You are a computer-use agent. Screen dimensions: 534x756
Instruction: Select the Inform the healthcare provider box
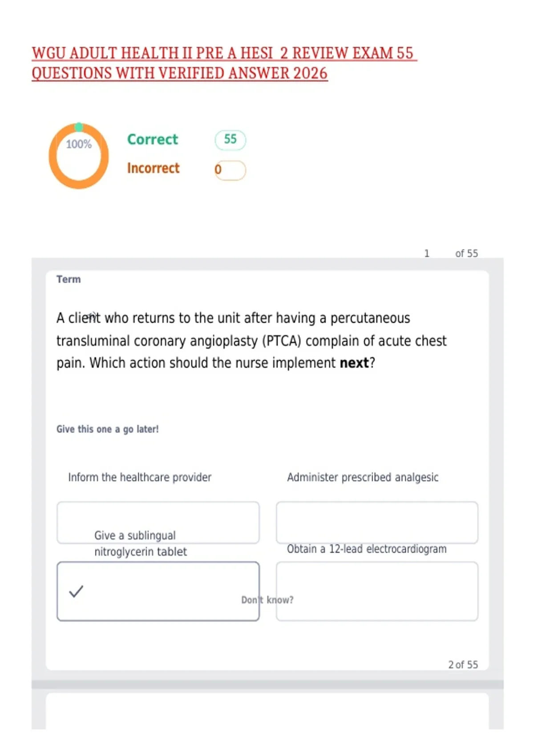[158, 523]
